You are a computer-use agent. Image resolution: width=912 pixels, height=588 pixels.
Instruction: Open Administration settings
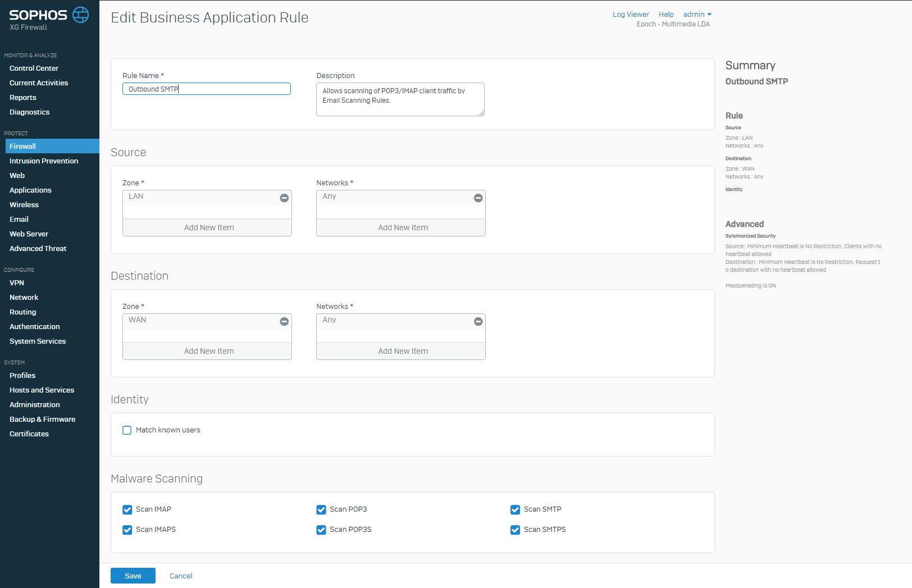tap(35, 404)
